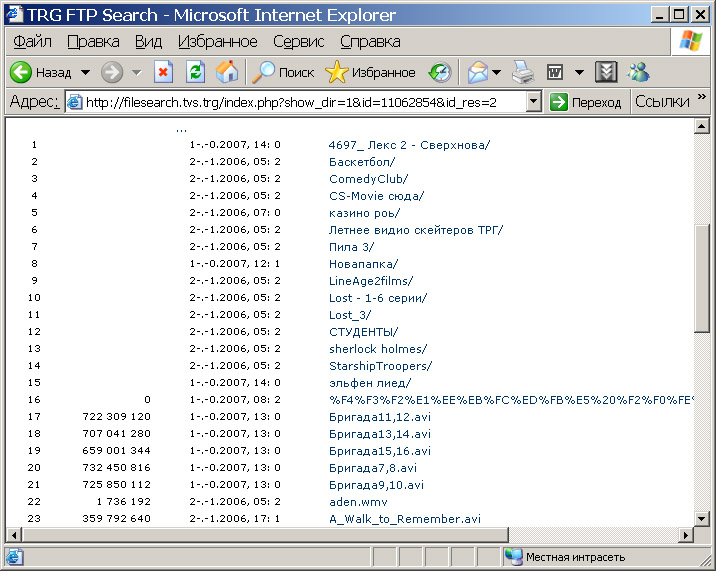The height and width of the screenshot is (571, 716).
Task: Refresh the page with the green arrows icon
Action: coord(195,73)
